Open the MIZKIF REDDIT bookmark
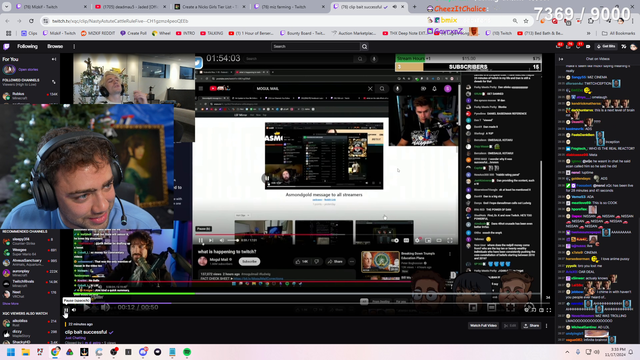 (98, 33)
